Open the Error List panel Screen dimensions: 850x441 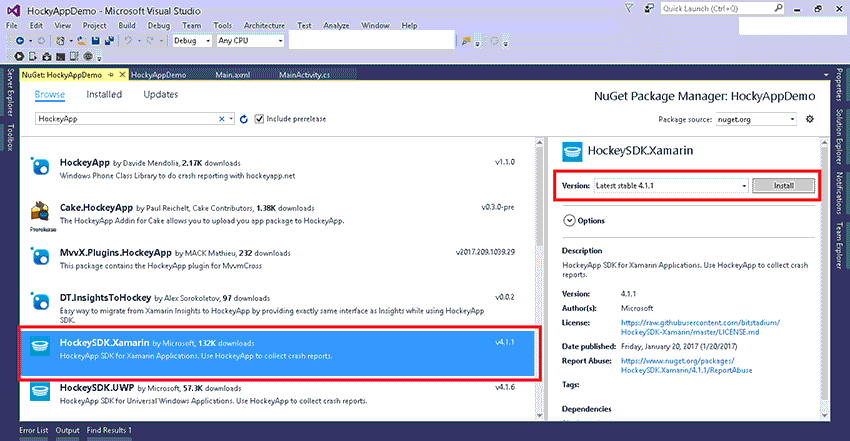coord(34,430)
